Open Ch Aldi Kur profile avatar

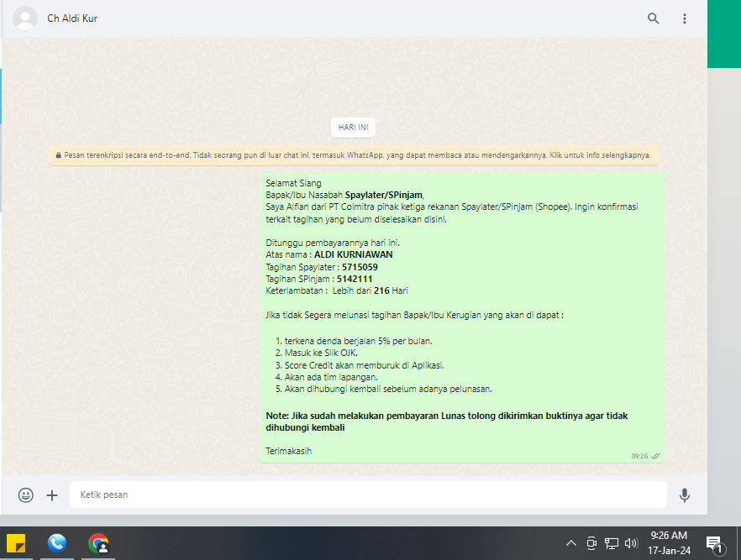[x=25, y=18]
